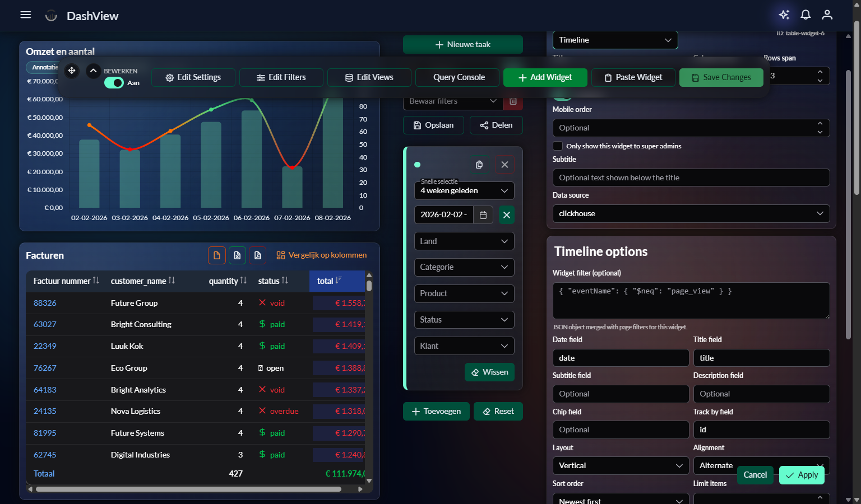
Task: Duplicate the filter card using the copy icon
Action: click(x=479, y=164)
